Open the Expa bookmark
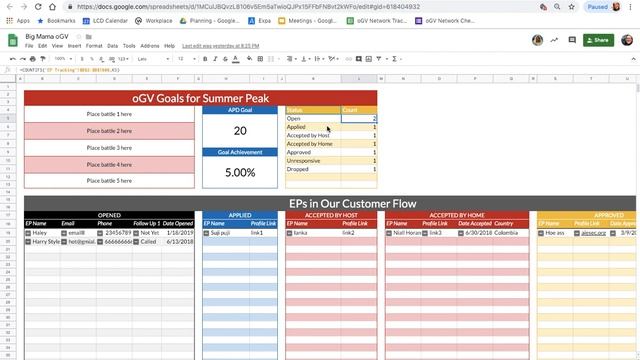This screenshot has height=360, width=640. click(x=260, y=21)
